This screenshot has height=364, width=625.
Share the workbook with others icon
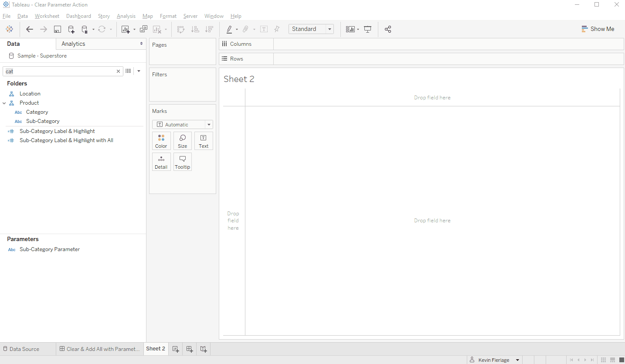(388, 29)
